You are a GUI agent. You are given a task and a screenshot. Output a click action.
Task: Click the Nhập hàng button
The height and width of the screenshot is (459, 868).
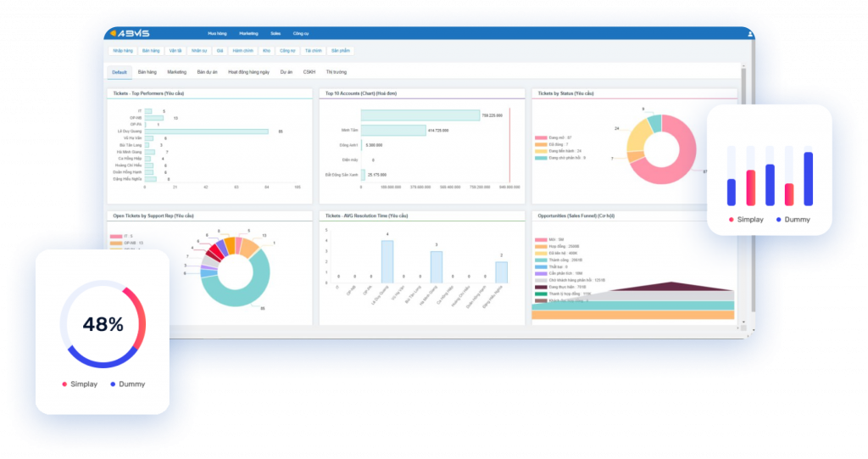[x=122, y=51]
